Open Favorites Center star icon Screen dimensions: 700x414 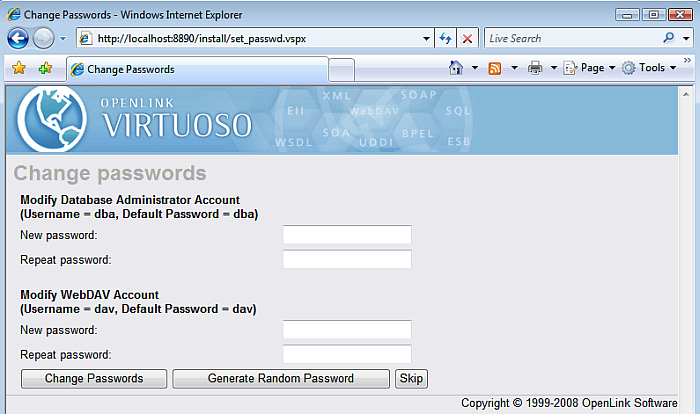(x=18, y=68)
